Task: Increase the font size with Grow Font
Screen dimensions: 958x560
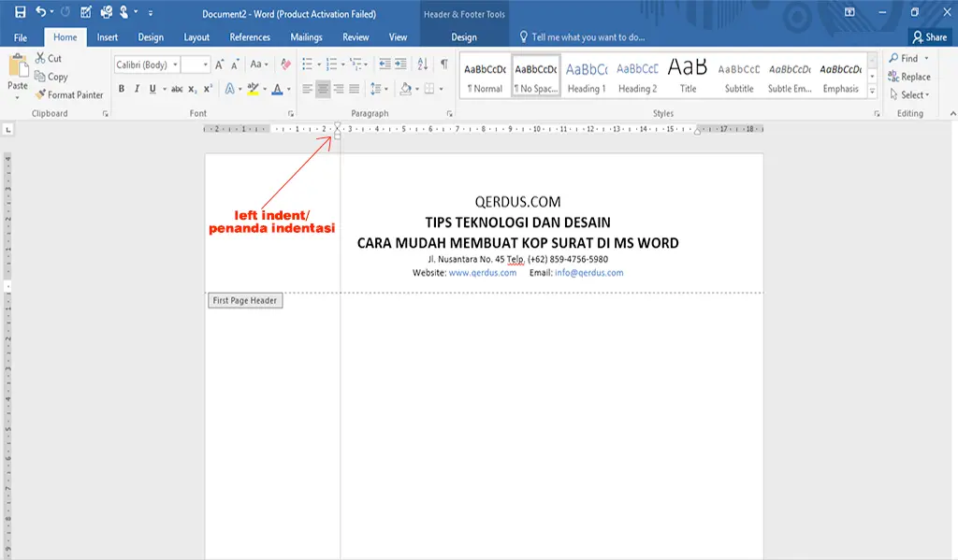Action: tap(219, 65)
